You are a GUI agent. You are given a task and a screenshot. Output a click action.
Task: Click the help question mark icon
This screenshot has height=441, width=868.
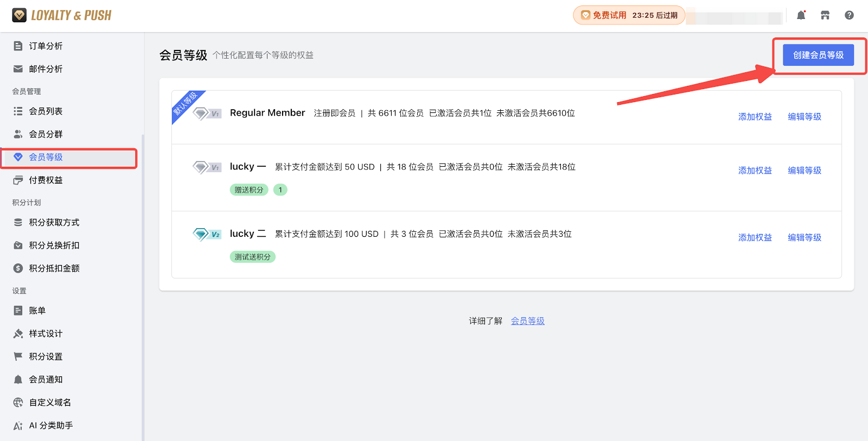click(849, 15)
